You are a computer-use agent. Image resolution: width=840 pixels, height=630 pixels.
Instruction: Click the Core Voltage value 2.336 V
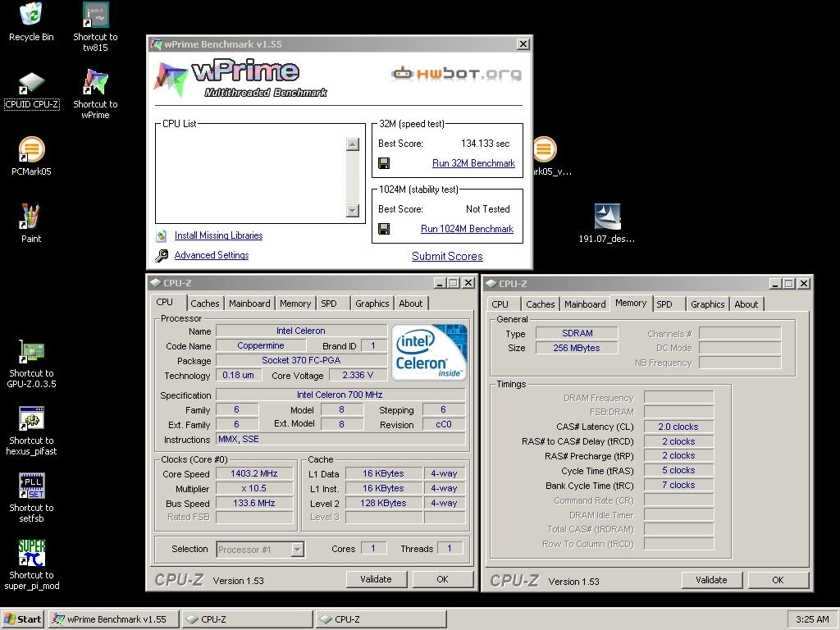click(358, 375)
